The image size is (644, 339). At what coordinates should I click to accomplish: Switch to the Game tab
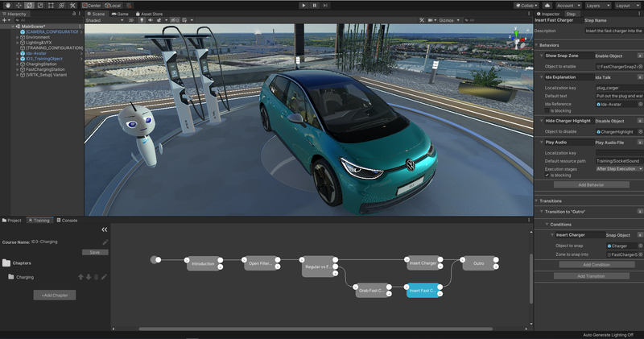pos(120,14)
